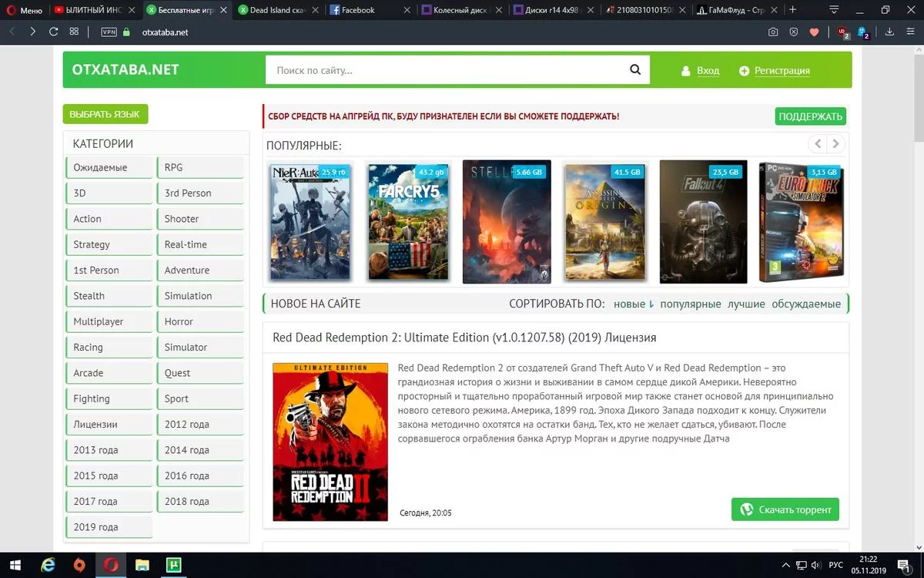
Task: Sort listings by популярные
Action: (690, 304)
